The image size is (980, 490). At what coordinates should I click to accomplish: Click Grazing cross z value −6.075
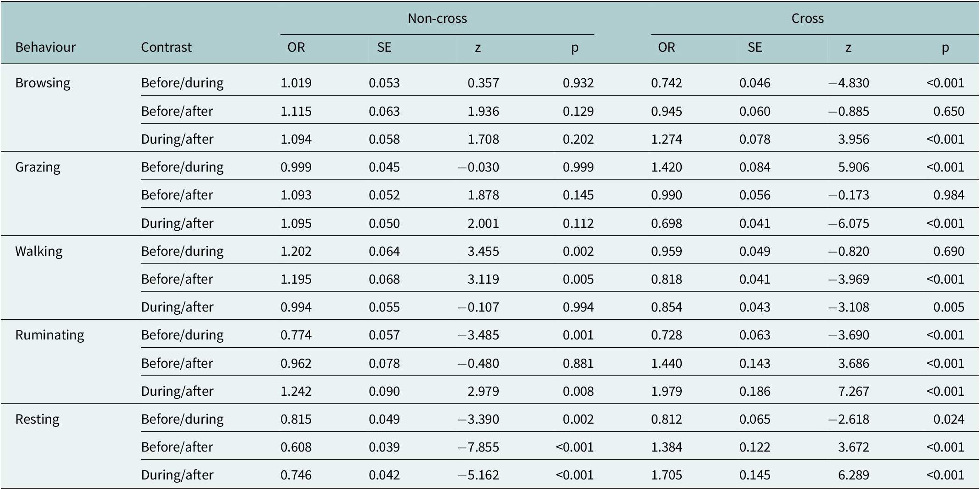point(849,223)
